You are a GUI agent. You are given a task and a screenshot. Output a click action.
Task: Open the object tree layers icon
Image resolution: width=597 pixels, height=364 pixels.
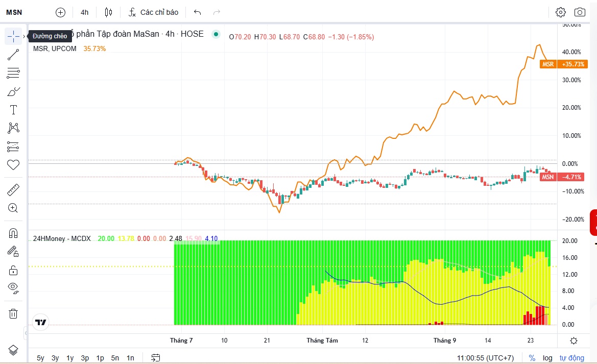13,350
